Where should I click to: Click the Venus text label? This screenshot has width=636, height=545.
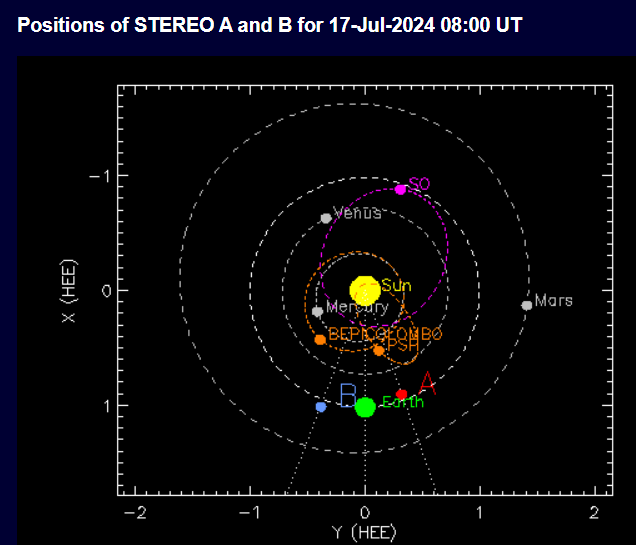pos(357,213)
